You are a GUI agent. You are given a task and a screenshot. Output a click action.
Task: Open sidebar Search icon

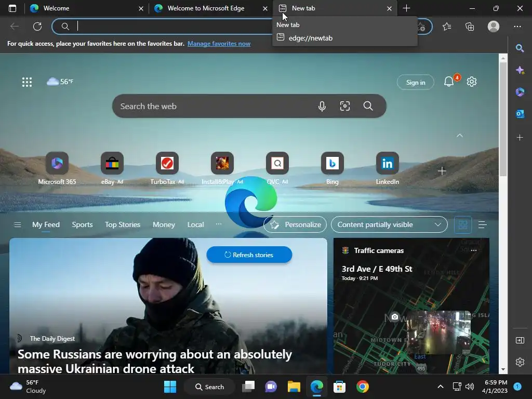(520, 48)
